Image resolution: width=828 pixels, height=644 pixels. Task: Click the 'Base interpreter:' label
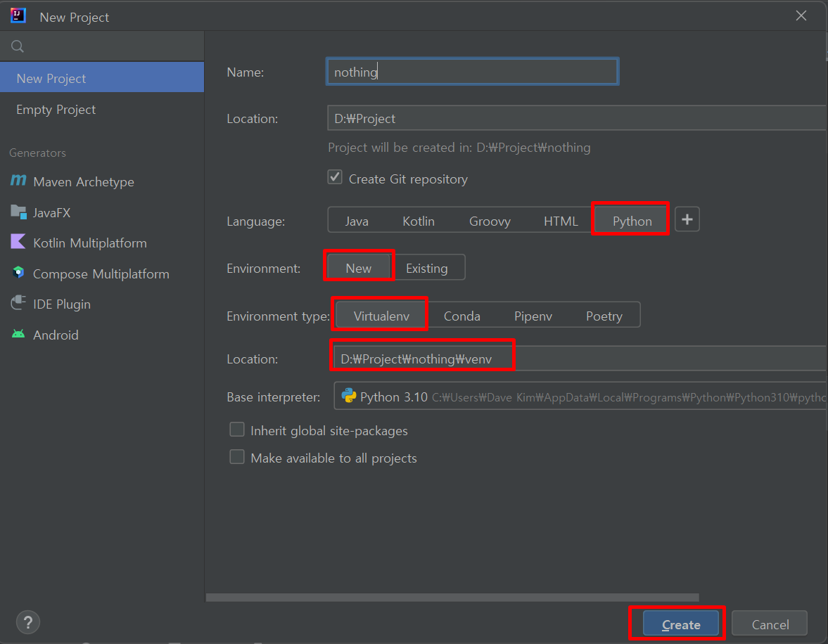(274, 397)
